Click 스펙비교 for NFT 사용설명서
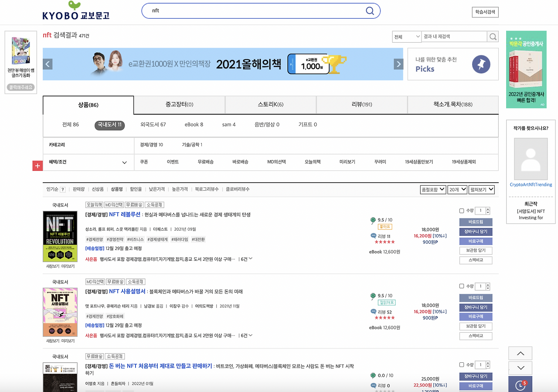This screenshot has height=392, width=558. (x=476, y=336)
